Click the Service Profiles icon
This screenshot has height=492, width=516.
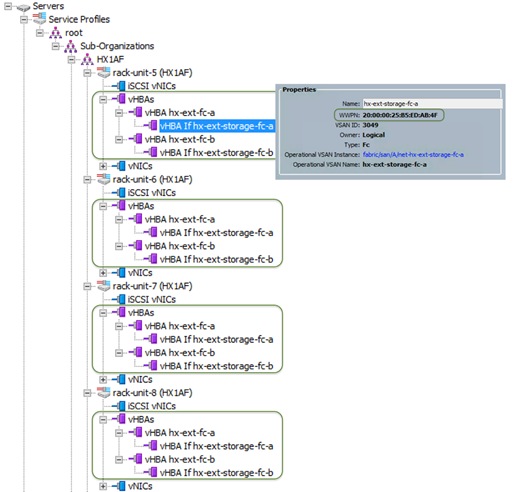point(39,19)
